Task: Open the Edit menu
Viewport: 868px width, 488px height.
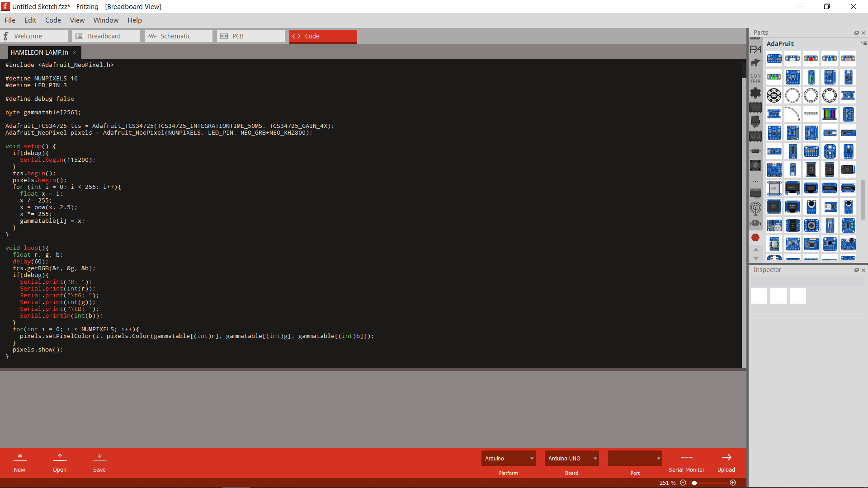Action: click(30, 20)
